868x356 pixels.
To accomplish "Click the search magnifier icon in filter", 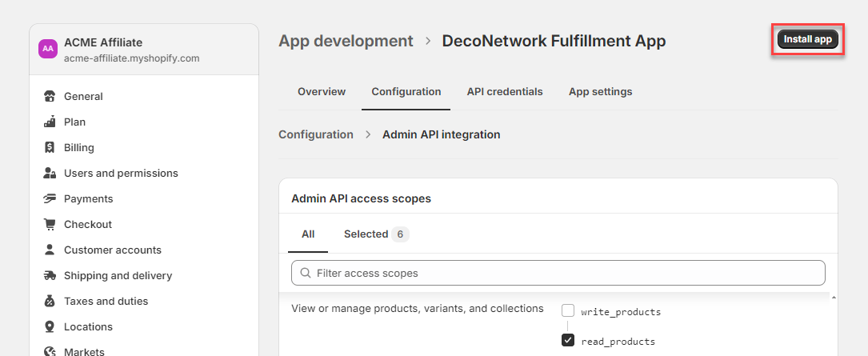I will click(x=305, y=273).
